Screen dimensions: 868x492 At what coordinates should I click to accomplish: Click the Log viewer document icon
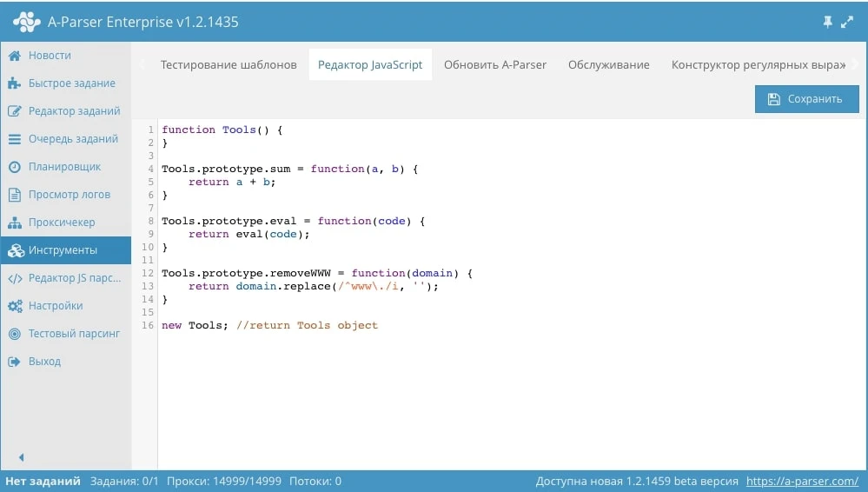coord(14,195)
